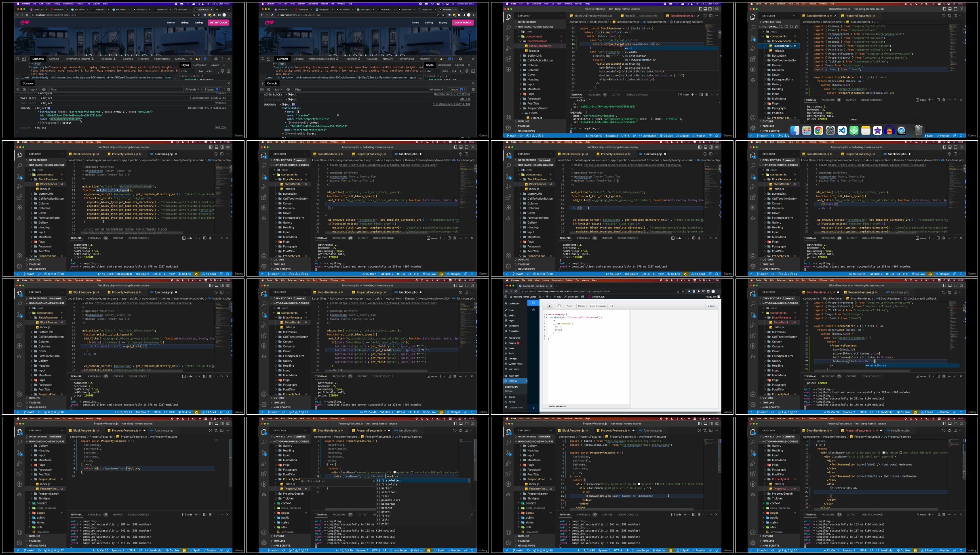The width and height of the screenshot is (980, 555).
Task: Open Local app icon in the Dock
Action: [854, 130]
